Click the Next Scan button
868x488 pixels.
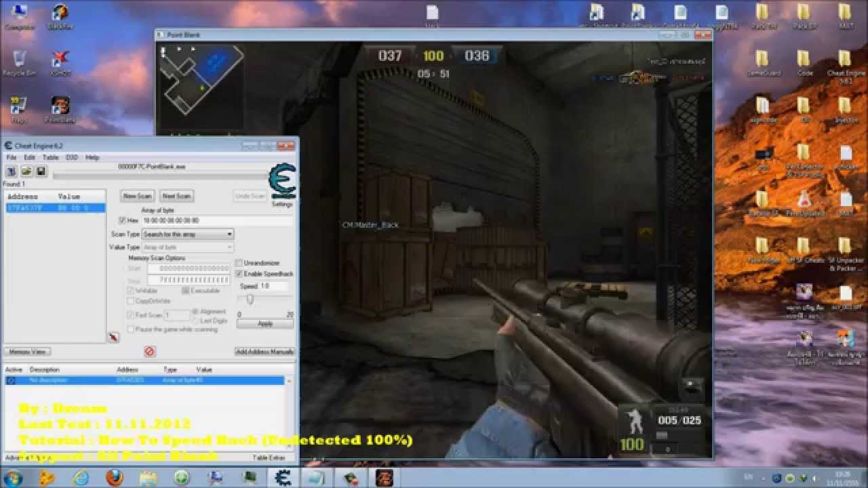coord(177,196)
